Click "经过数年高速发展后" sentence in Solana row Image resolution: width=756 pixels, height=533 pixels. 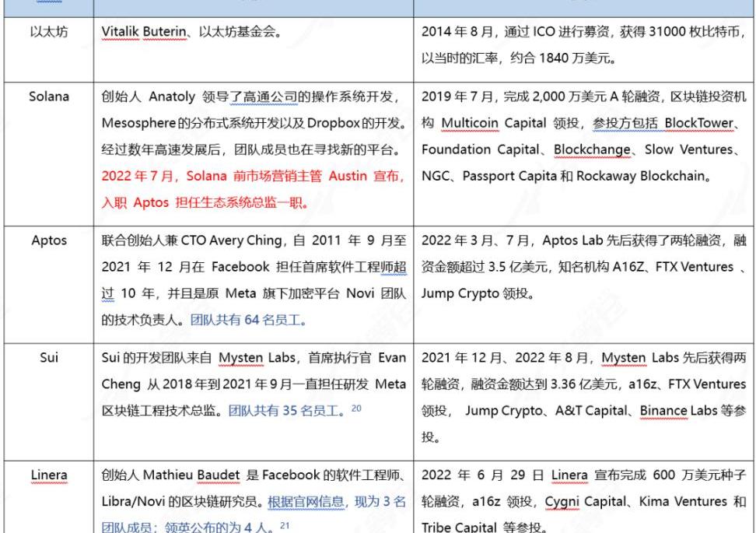pos(162,149)
